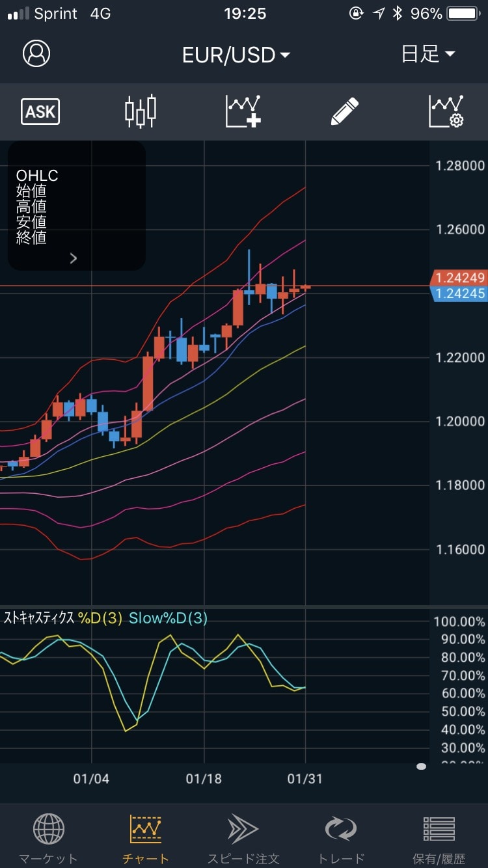488x868 pixels.
Task: Tap the 1.28000 price axis label
Action: [x=460, y=166]
